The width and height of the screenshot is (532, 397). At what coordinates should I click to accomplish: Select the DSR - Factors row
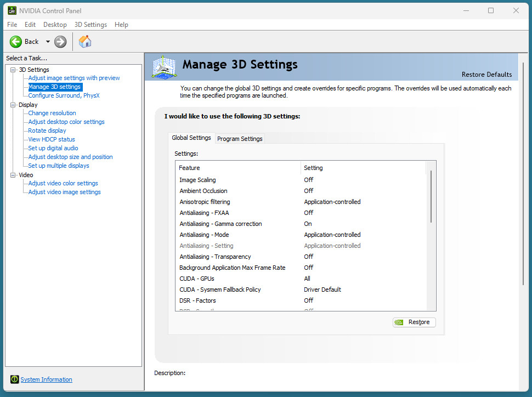[301, 300]
